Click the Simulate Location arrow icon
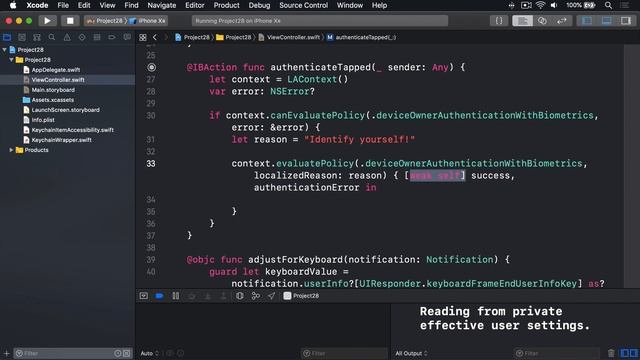Screen dimensions: 640x360 pyautogui.click(x=271, y=296)
